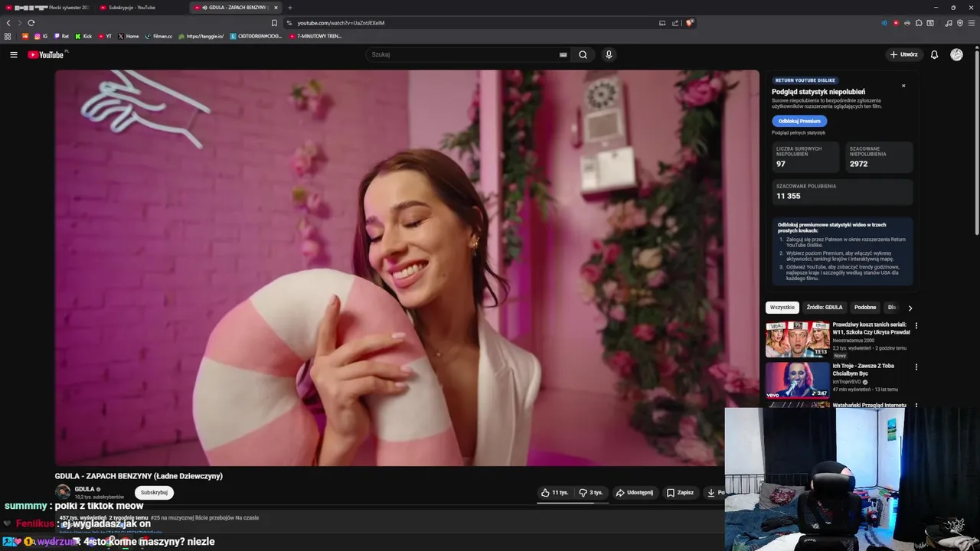Screen dimensions: 980x551
Task: Open the Rat bookmark
Action: pos(61,36)
